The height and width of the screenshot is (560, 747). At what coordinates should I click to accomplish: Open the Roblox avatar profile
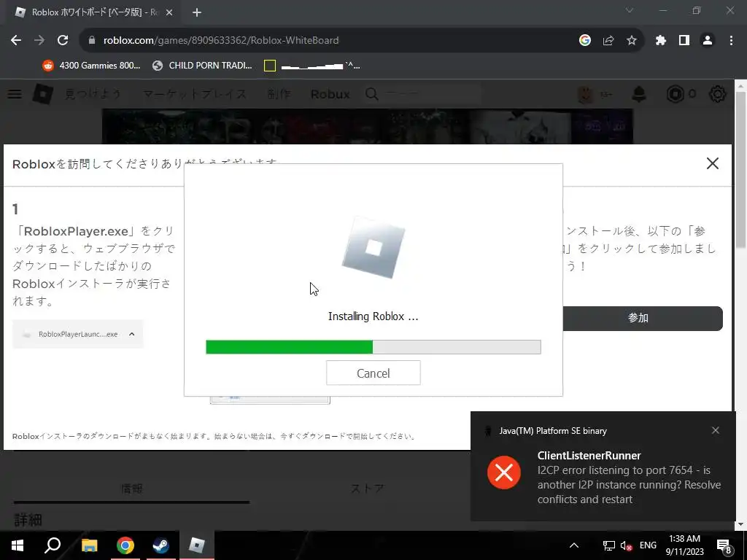coord(586,94)
